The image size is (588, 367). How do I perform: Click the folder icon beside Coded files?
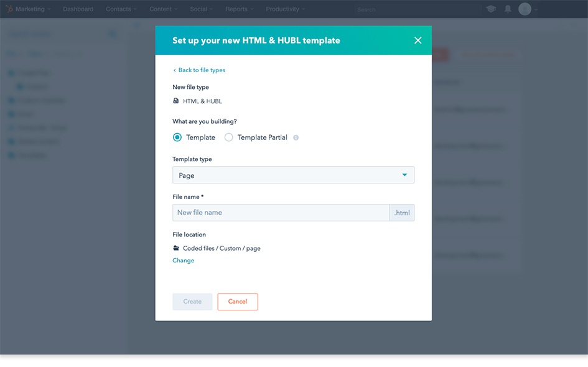click(176, 248)
